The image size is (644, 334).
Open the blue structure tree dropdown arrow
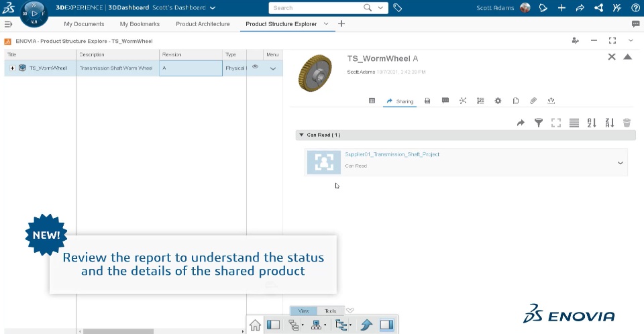point(350,325)
